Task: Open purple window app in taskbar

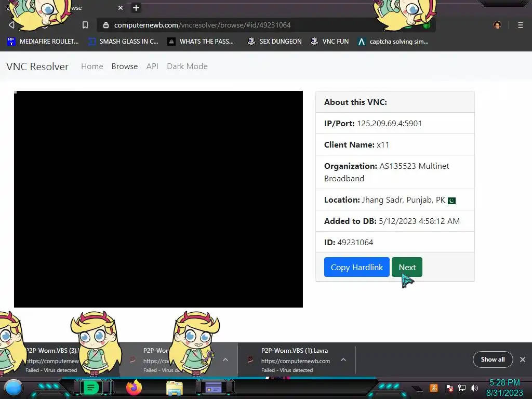Action: 214,388
